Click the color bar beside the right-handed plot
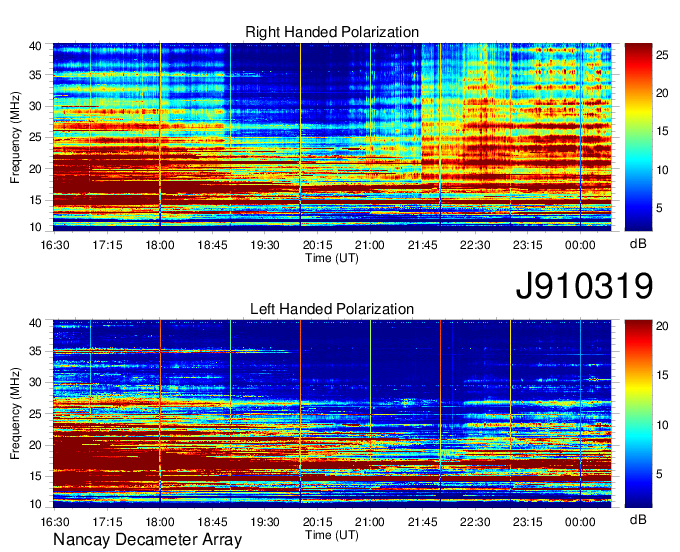 coord(638,137)
